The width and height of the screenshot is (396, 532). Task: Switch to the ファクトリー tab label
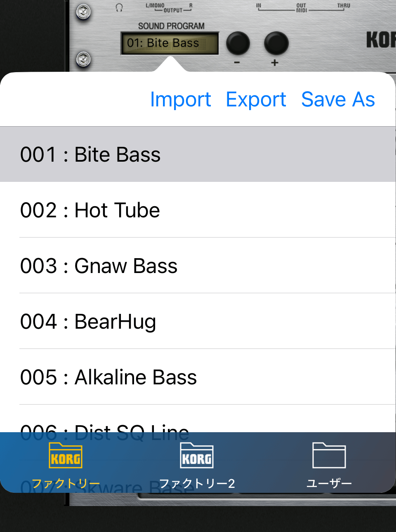click(66, 483)
